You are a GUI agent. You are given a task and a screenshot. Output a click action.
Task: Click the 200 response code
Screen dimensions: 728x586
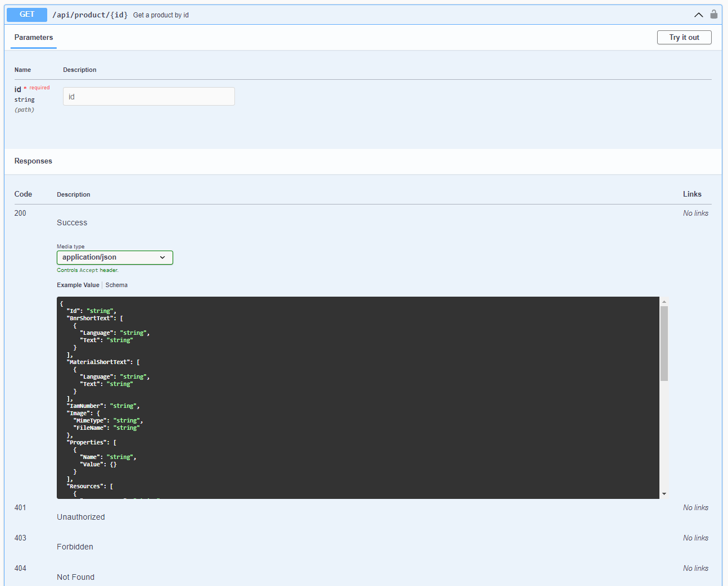(x=20, y=213)
